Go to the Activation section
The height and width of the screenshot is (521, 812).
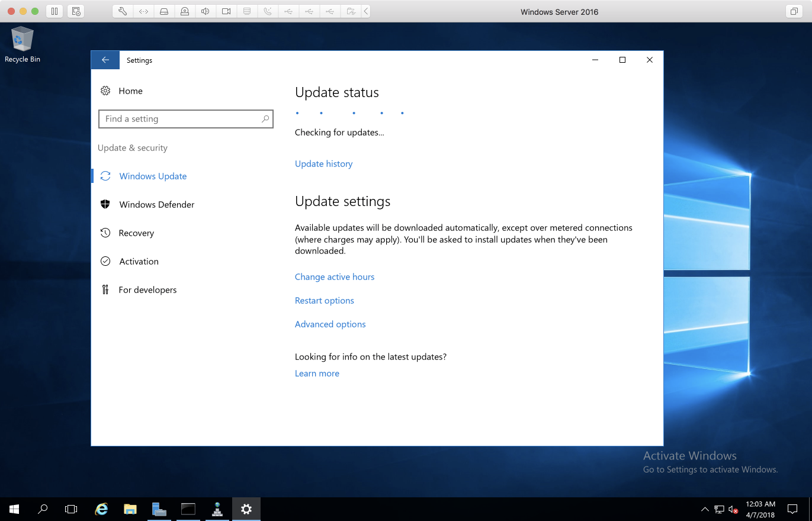139,262
